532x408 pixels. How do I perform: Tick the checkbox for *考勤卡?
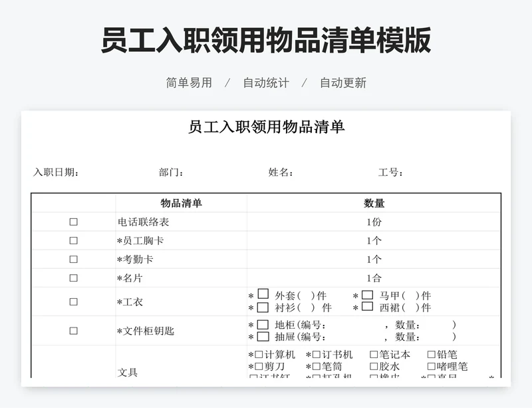[73, 259]
